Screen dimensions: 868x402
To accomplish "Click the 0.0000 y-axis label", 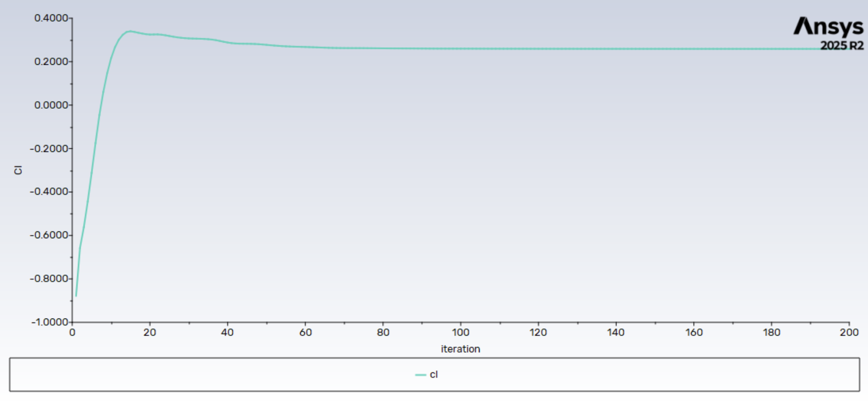I will [51, 105].
